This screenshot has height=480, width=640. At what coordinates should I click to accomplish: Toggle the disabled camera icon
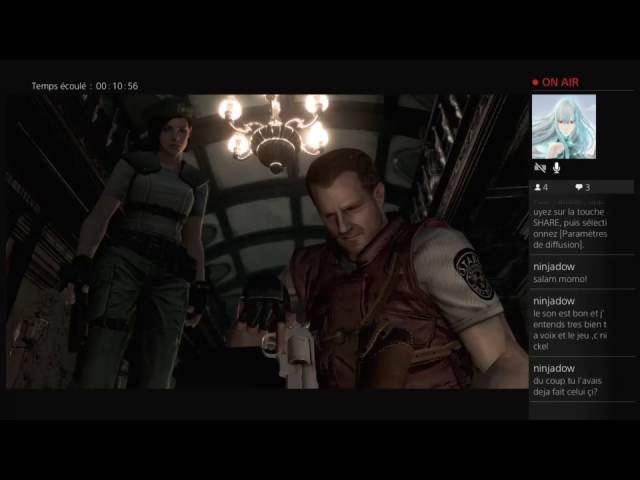coord(540,168)
